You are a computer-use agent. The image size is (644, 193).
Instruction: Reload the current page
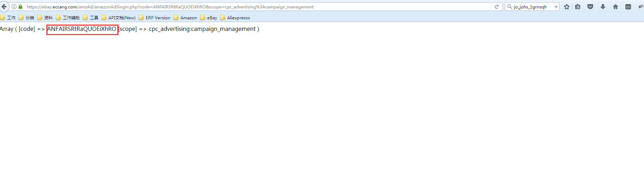pos(497,7)
